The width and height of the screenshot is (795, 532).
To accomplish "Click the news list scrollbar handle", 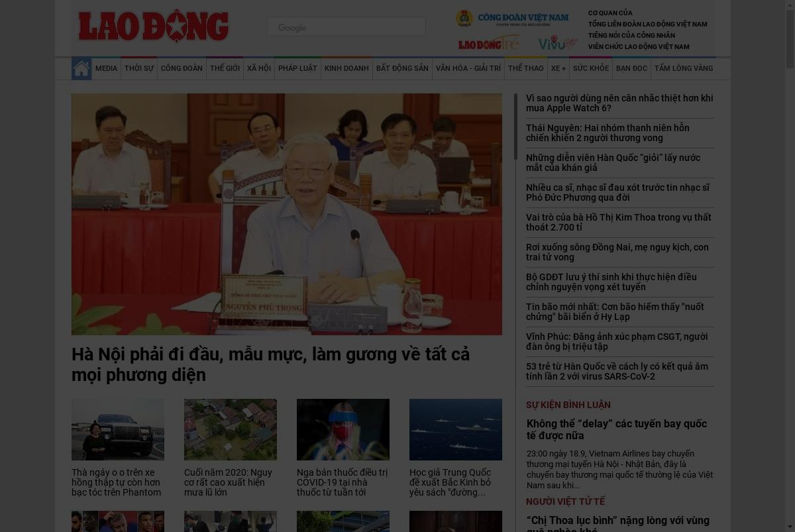I will click(515, 126).
